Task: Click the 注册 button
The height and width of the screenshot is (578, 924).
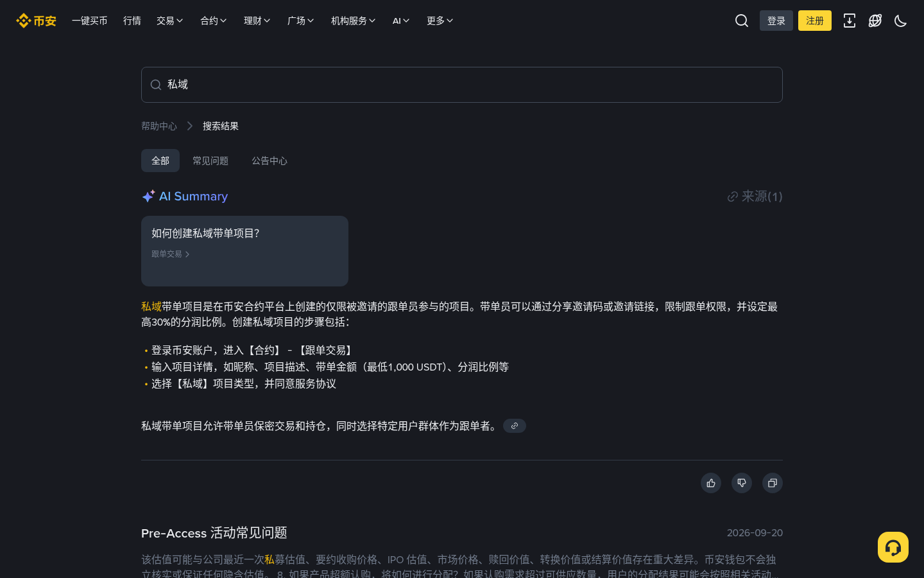Action: click(x=815, y=21)
